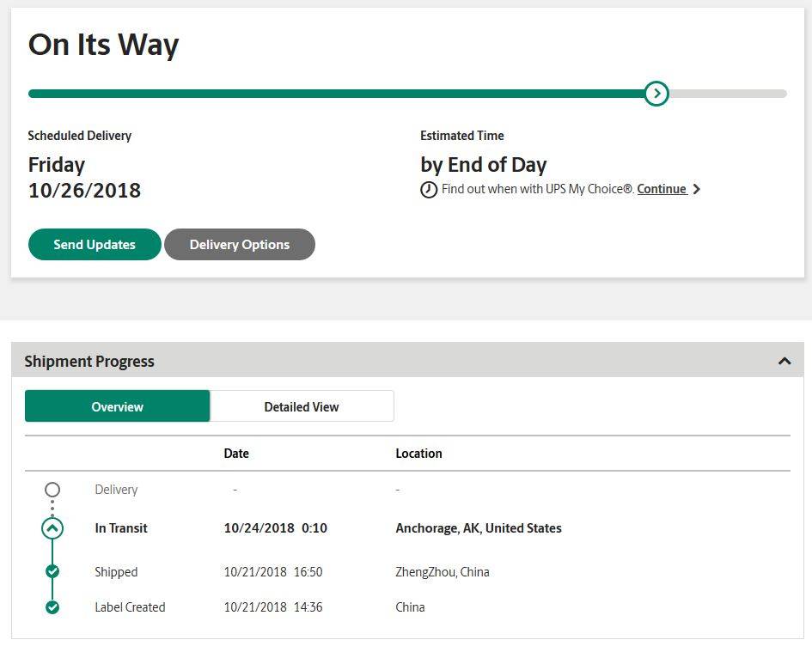The width and height of the screenshot is (812, 646).
Task: Click the Shipment Progress header bar
Action: pyautogui.click(x=407, y=360)
